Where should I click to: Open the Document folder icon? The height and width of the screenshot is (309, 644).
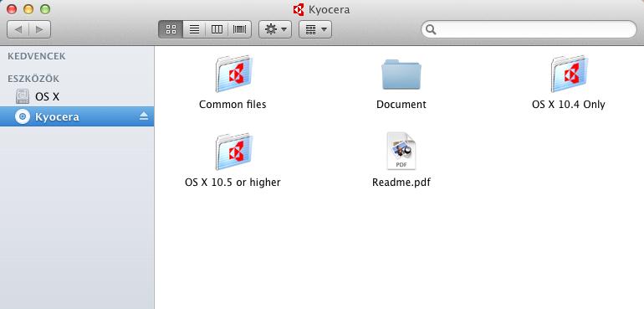click(401, 75)
